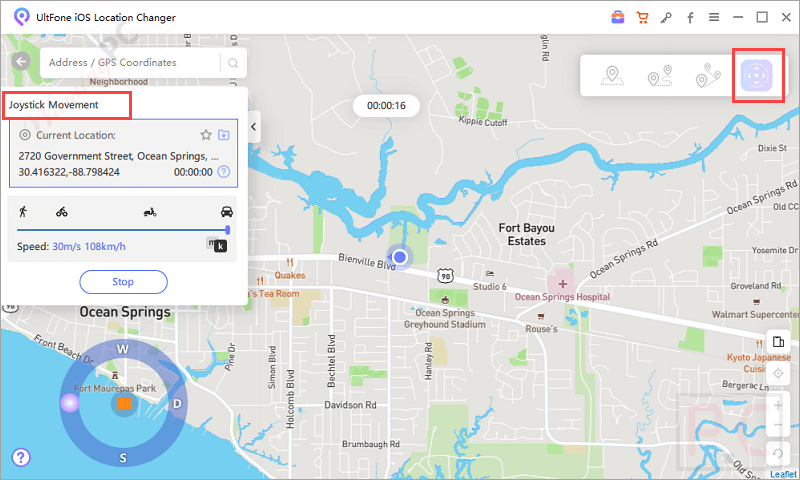Click the Ocean Springs Hospital map label

click(562, 297)
